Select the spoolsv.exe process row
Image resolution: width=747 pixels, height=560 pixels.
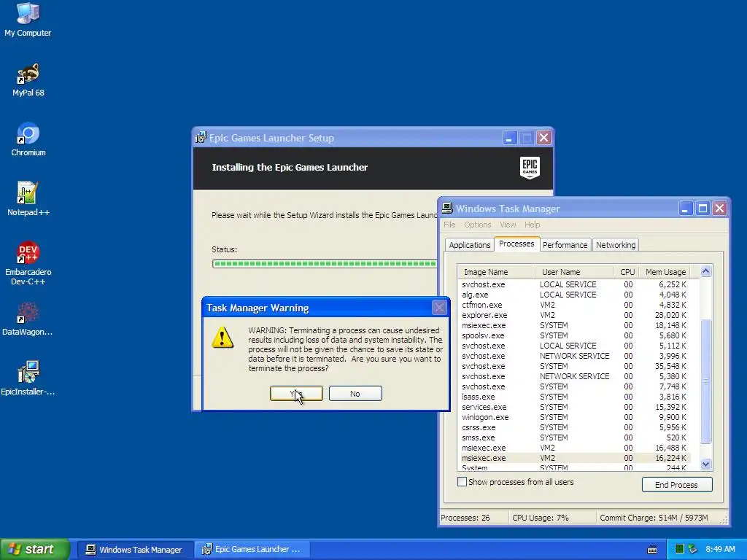(x=574, y=335)
